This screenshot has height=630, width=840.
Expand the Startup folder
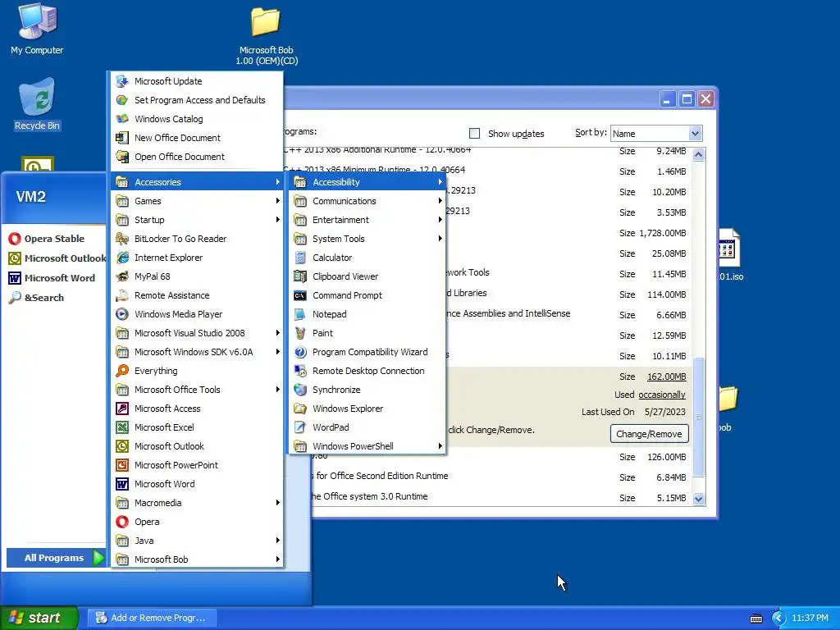pos(197,220)
